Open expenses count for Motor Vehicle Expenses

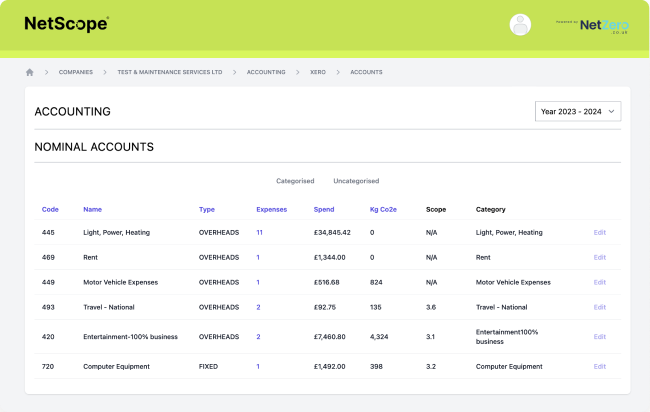[258, 282]
